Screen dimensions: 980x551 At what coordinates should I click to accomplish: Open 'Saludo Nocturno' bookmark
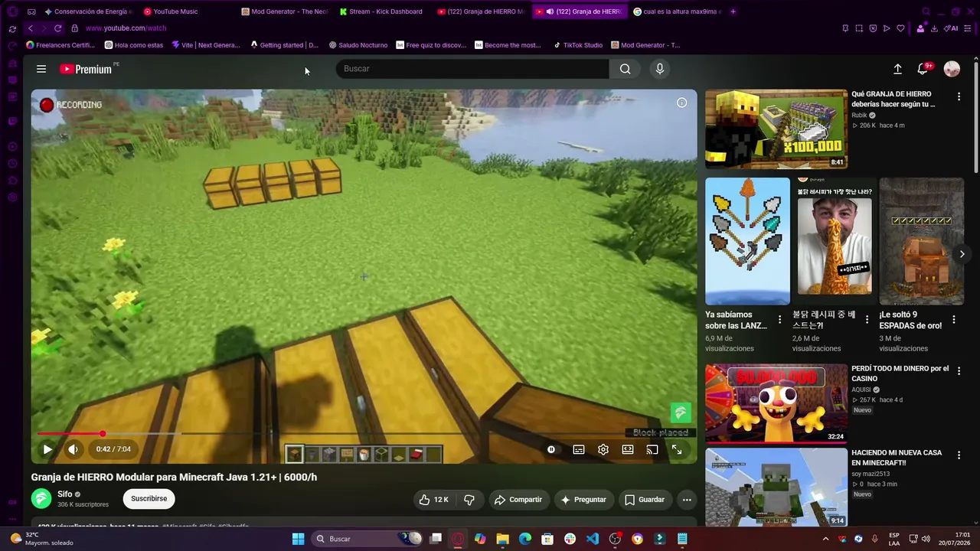[358, 45]
